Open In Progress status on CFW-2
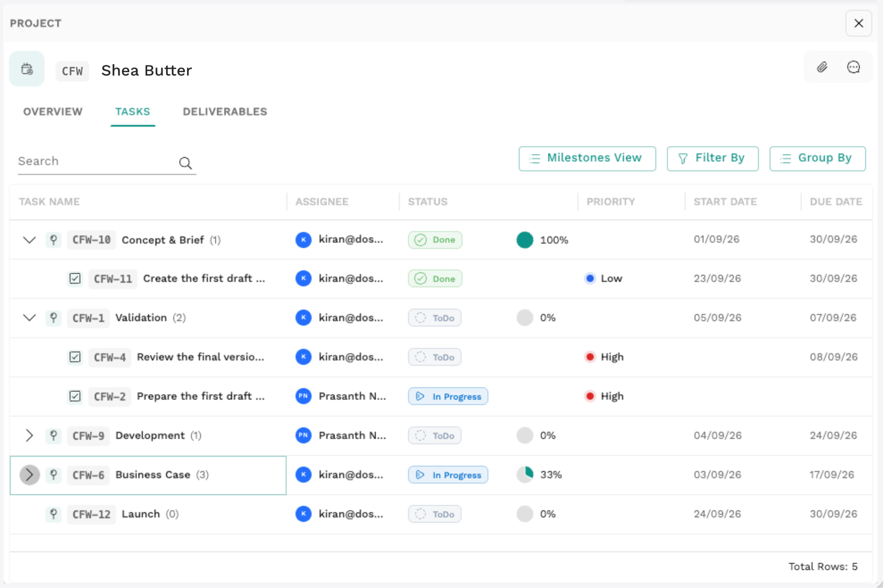The image size is (884, 588). [x=448, y=396]
